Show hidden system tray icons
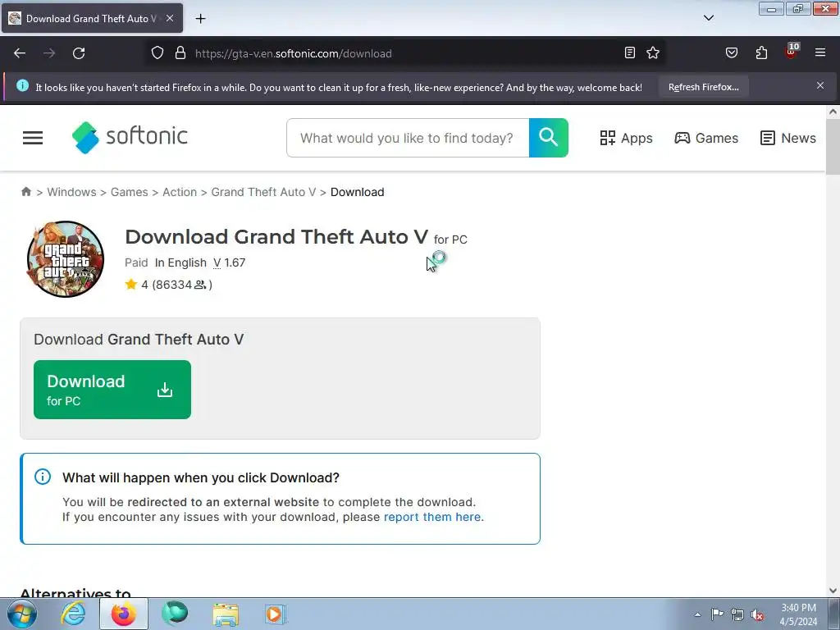Viewport: 840px width, 630px height. pyautogui.click(x=697, y=614)
